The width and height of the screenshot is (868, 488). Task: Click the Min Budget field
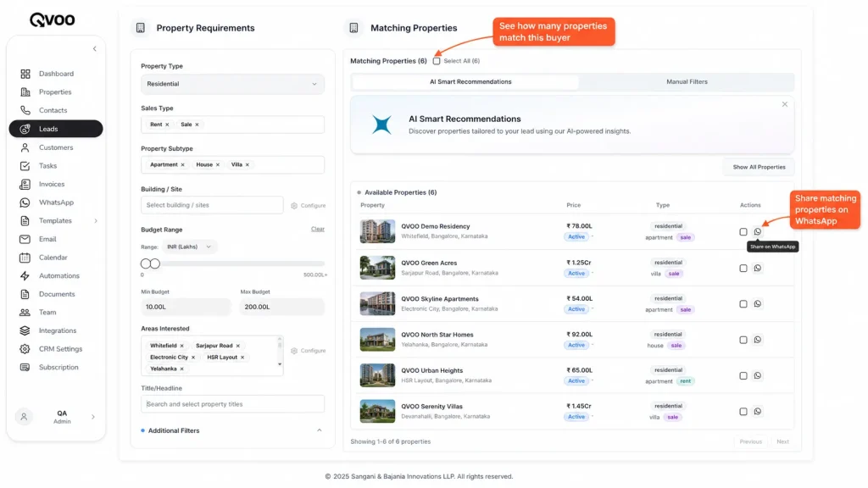(186, 307)
